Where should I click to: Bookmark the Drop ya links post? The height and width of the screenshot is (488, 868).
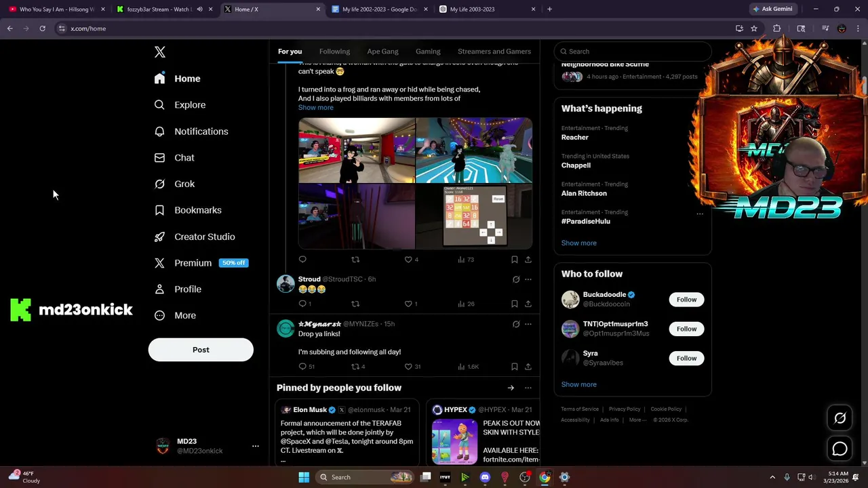[x=515, y=367]
